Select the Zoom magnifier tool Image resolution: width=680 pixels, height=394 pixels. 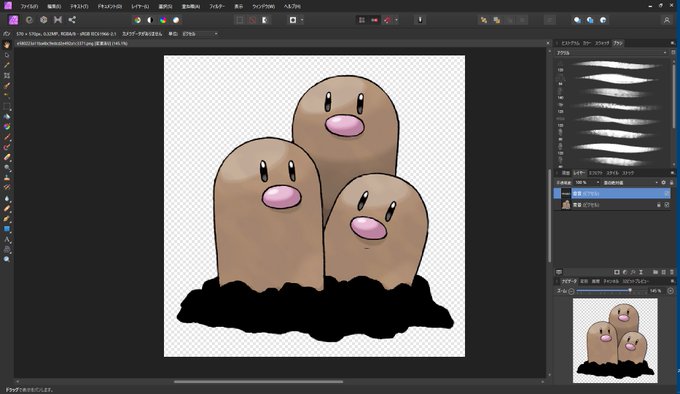[x=7, y=259]
